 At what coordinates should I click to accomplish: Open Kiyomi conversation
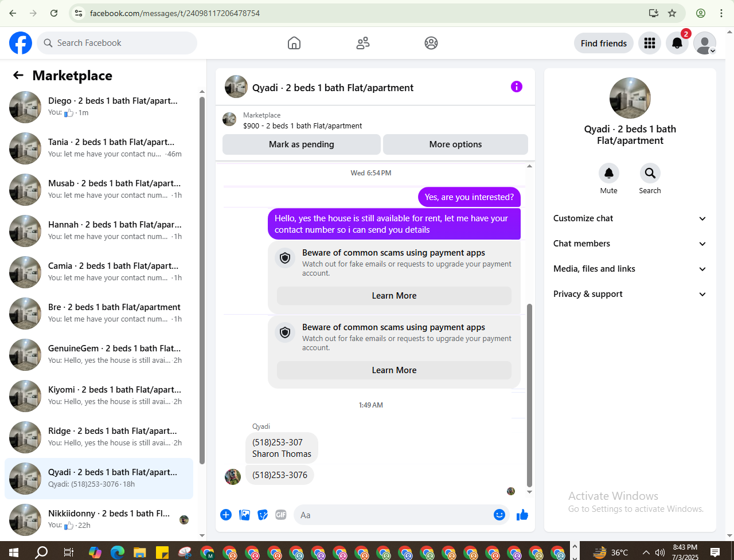(x=99, y=395)
